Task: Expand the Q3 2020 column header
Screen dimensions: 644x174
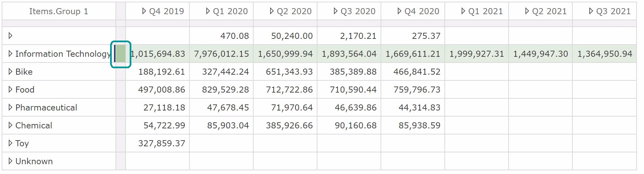Action: (336, 11)
